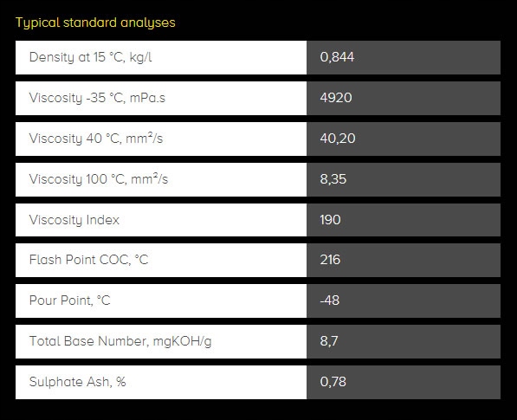Viewport: 517px width, 420px height.
Task: Select the 'Total Base Number, mgKOH/g' label
Action: [120, 341]
